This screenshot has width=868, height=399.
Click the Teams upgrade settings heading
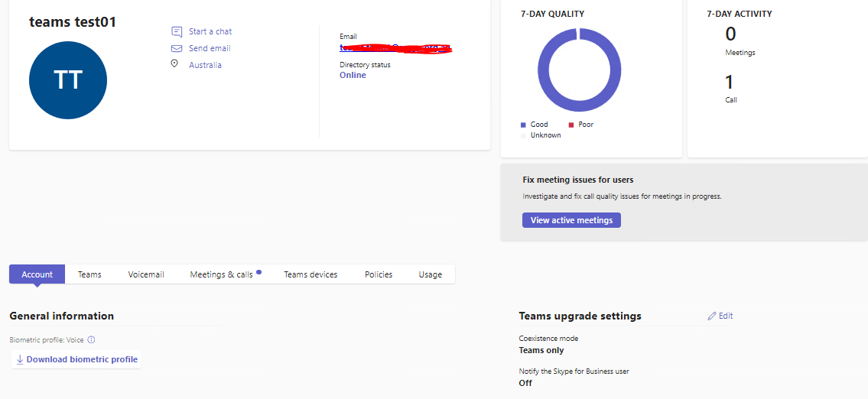(x=580, y=316)
